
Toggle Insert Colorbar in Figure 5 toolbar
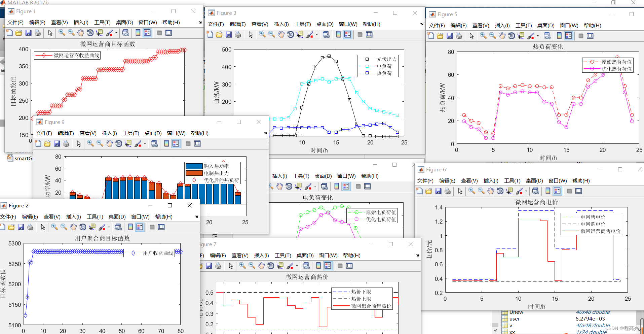click(x=559, y=36)
